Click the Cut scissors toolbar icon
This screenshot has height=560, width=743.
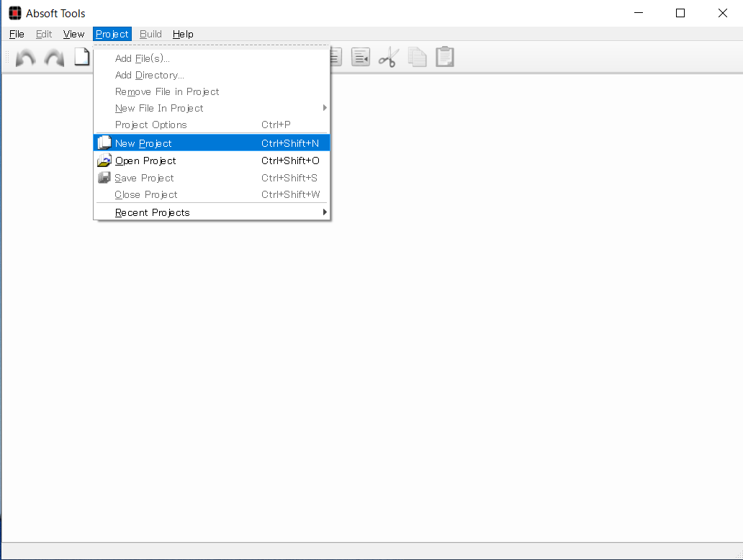(x=389, y=57)
